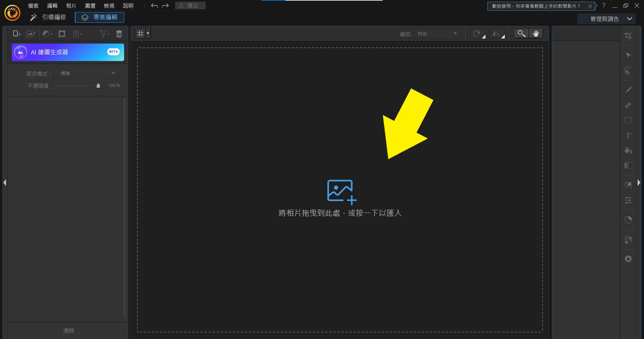Open the 歡迎使用 tutorial video message

pyautogui.click(x=536, y=6)
